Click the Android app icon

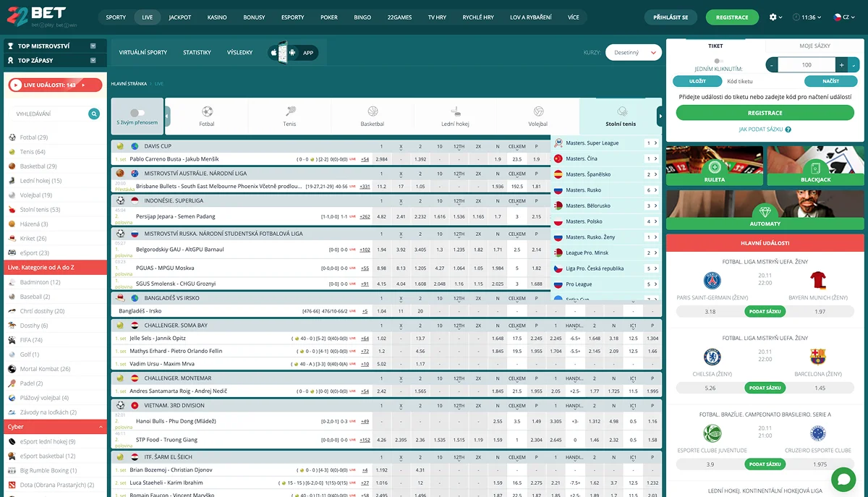point(292,53)
